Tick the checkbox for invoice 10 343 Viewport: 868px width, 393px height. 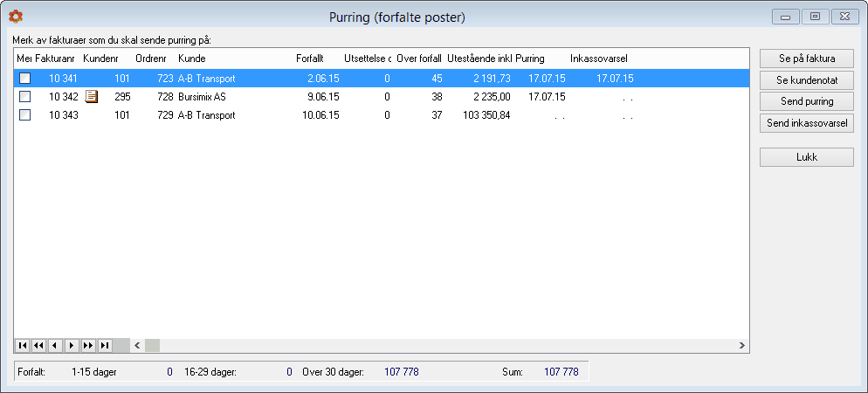tap(25, 115)
